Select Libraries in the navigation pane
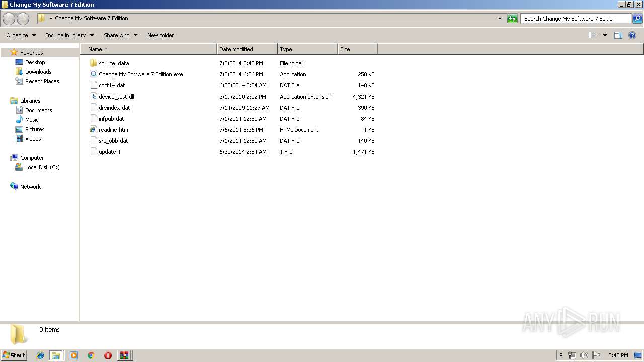This screenshot has height=362, width=644. pyautogui.click(x=30, y=101)
